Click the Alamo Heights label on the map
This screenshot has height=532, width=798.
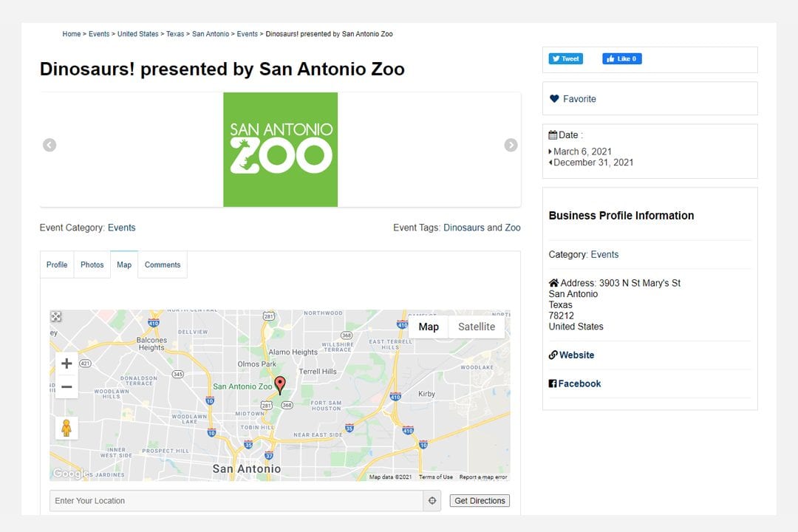tap(293, 352)
